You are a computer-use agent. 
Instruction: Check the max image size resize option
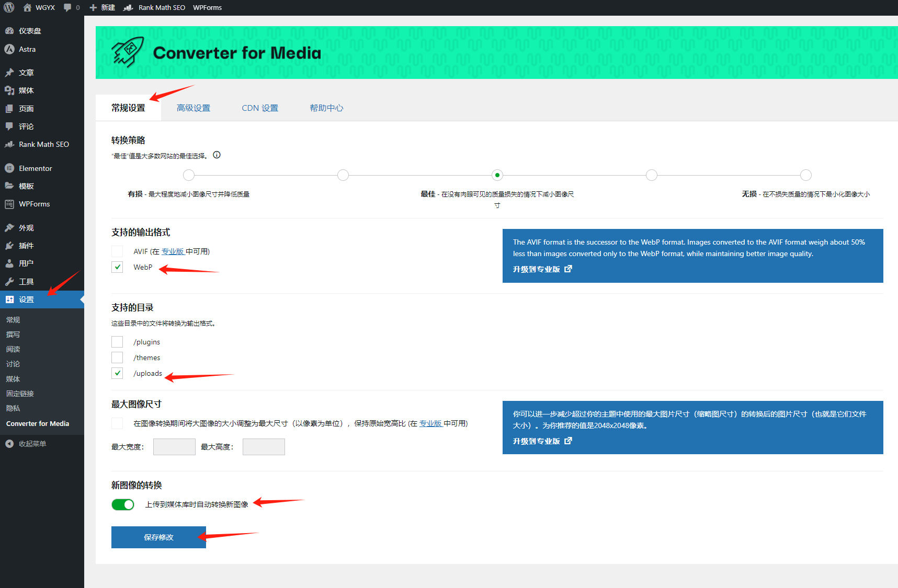coord(117,423)
